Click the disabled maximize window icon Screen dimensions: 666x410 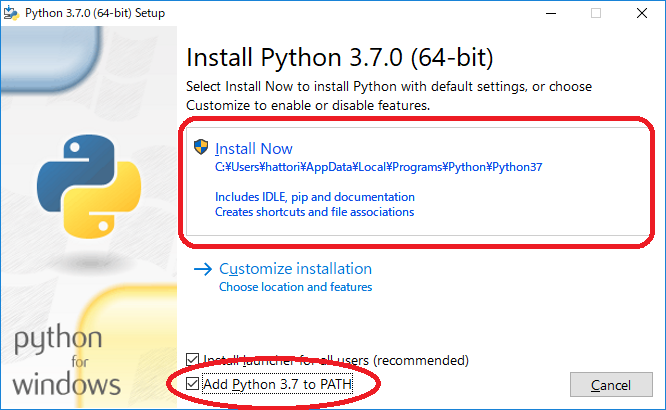(596, 13)
